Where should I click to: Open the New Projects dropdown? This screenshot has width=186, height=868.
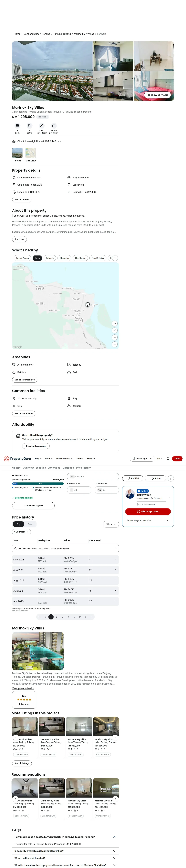point(64,459)
